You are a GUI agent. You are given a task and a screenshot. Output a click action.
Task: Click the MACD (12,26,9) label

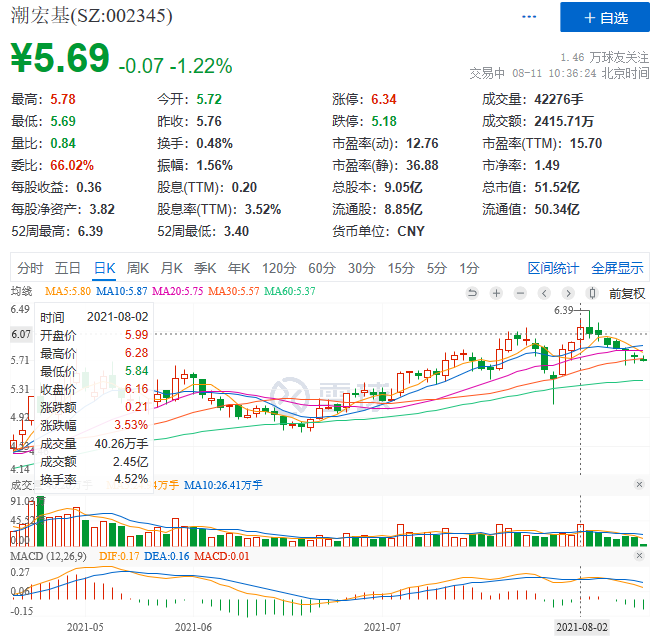coord(48,557)
